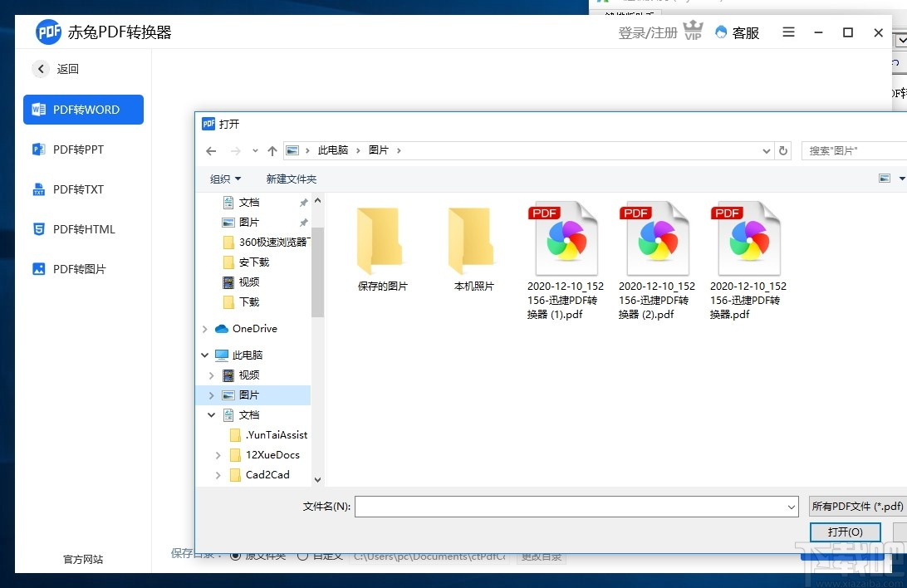Image resolution: width=907 pixels, height=588 pixels.
Task: Collapse the 此电脑 tree node
Action: pos(204,355)
